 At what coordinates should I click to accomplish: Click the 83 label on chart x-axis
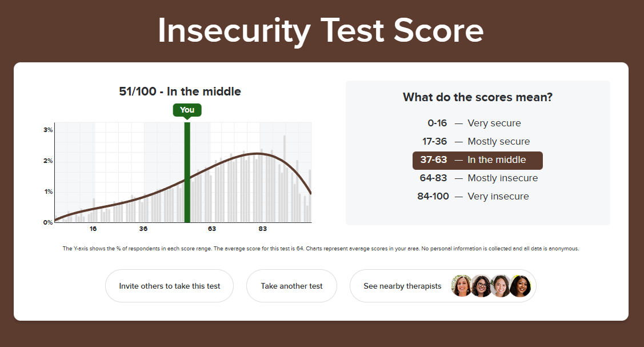(x=262, y=229)
